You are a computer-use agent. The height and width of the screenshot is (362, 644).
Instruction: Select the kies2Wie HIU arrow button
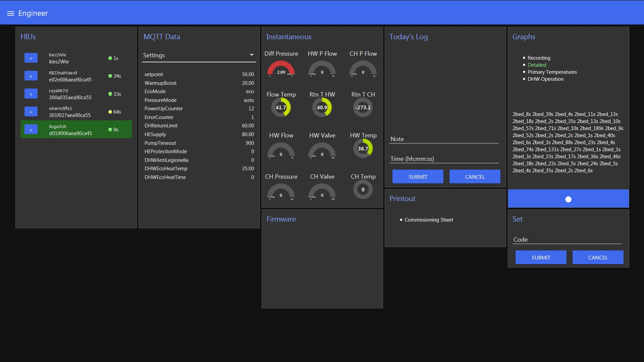coord(31,58)
